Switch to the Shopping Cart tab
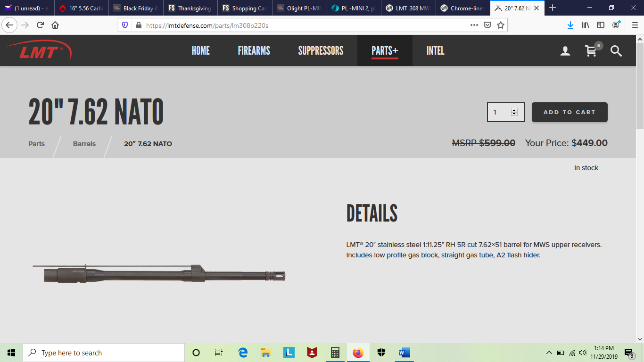Screen dimensions: 644x362 pyautogui.click(x=245, y=8)
